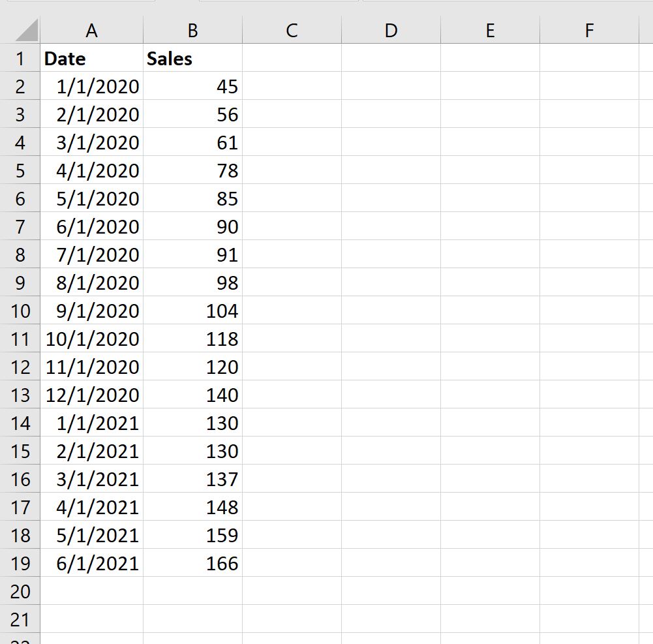Select cell containing 12/1/2020
Image resolution: width=653 pixels, height=644 pixels.
[91, 395]
